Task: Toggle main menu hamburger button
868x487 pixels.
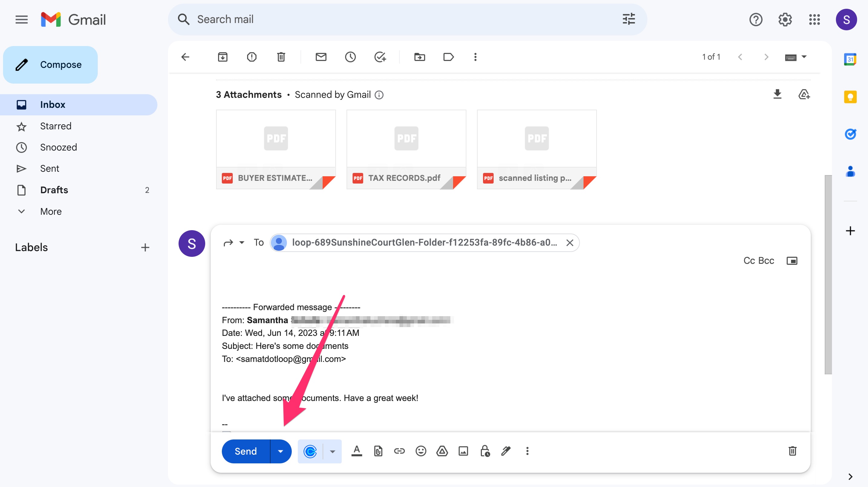Action: click(x=21, y=20)
